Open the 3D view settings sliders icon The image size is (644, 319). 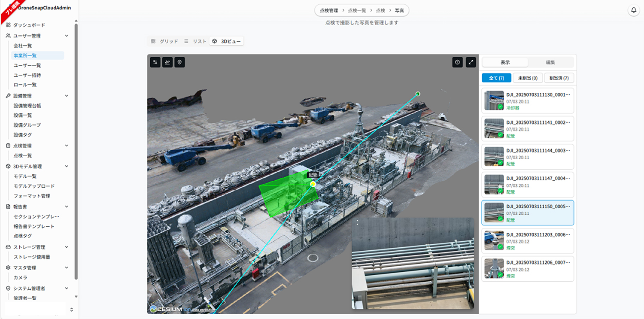155,62
